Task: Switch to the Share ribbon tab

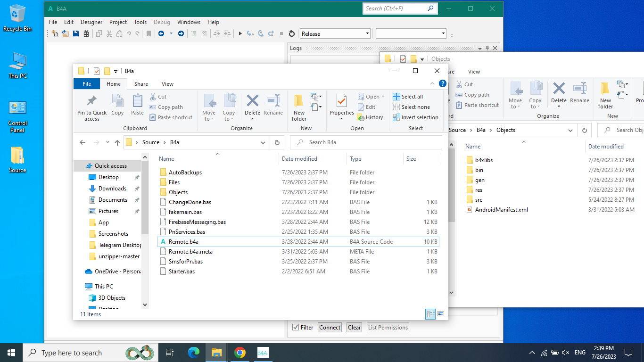Action: tap(141, 84)
